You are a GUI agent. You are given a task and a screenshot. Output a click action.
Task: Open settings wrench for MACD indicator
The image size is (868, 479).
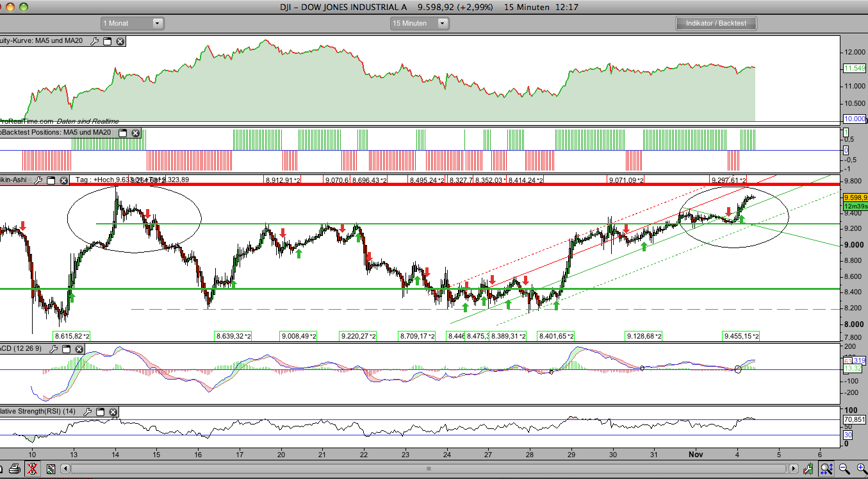pos(53,349)
